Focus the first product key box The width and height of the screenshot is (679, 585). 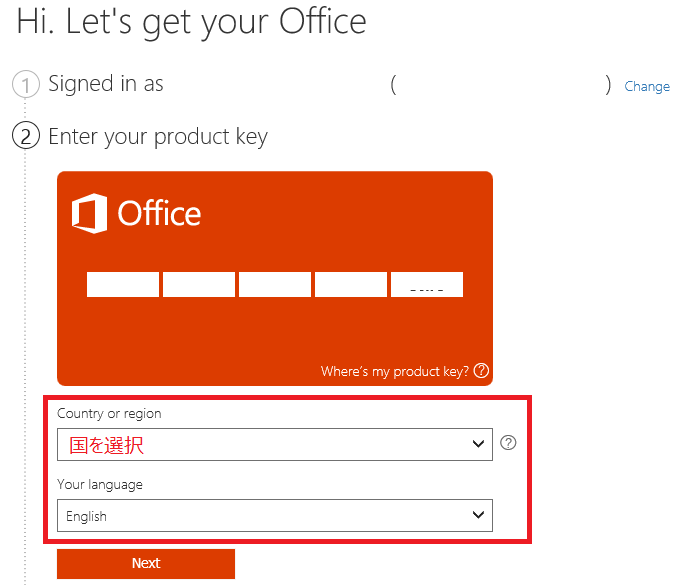click(x=123, y=284)
